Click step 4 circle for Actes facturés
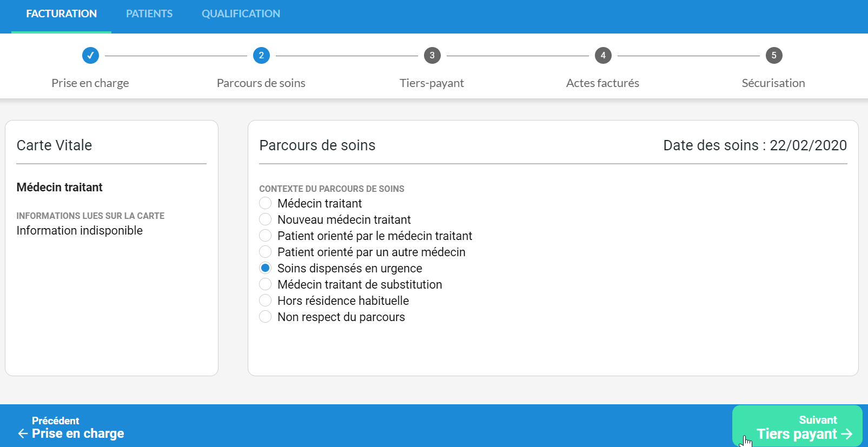 (603, 55)
